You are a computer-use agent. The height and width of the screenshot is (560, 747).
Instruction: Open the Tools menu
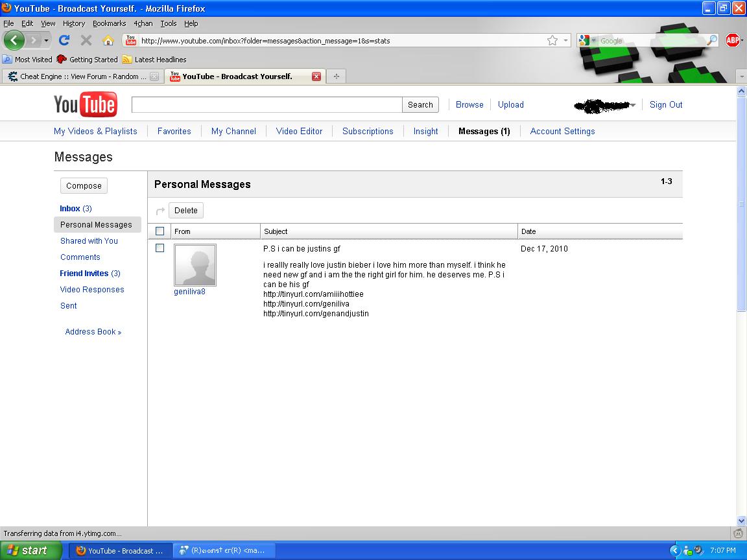168,23
